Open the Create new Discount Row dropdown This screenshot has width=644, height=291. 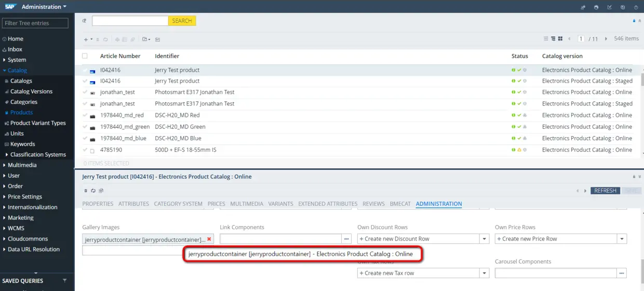pos(485,239)
